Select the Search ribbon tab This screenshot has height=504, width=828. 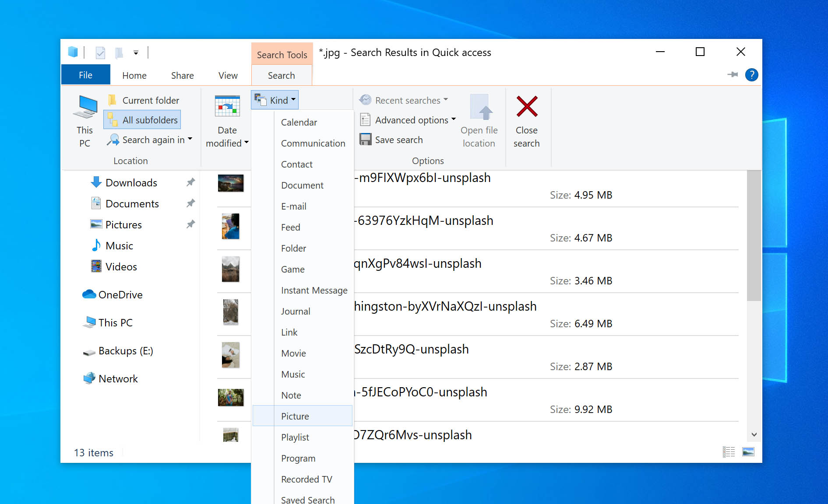282,75
